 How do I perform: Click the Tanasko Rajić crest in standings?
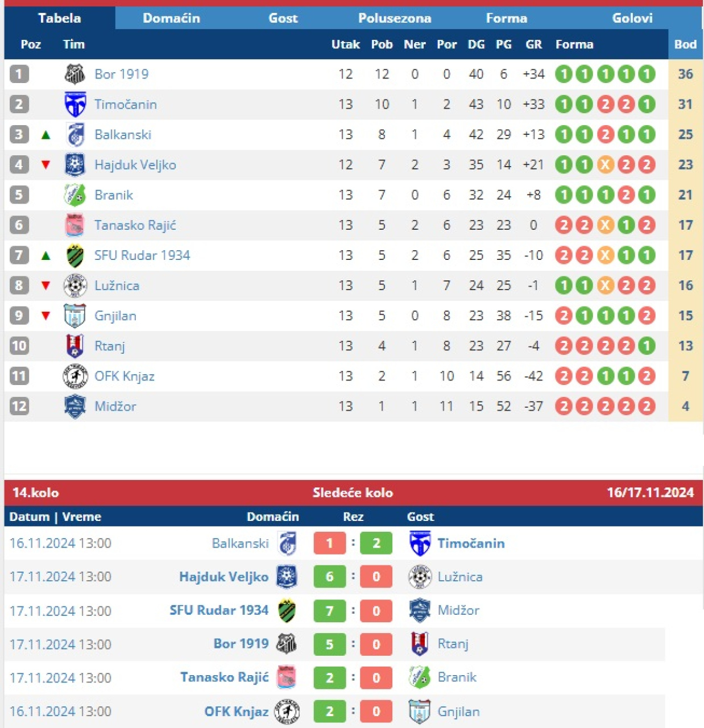pyautogui.click(x=74, y=225)
